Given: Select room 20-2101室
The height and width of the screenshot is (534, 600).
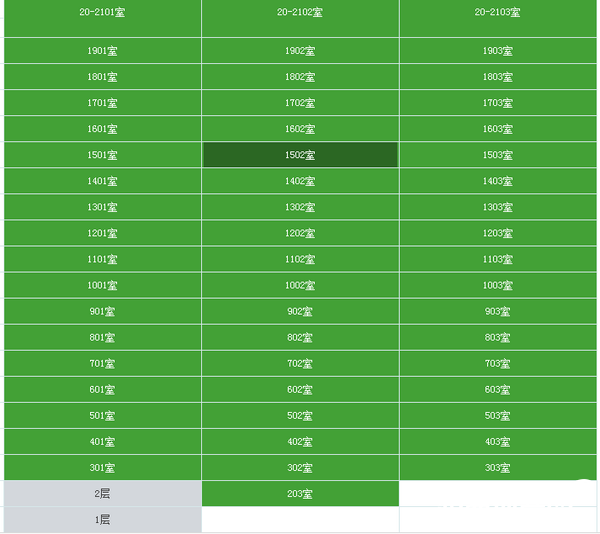Looking at the screenshot, I should click(x=103, y=18).
